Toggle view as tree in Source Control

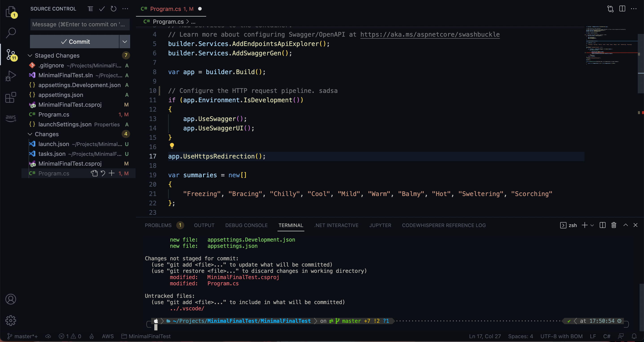91,9
